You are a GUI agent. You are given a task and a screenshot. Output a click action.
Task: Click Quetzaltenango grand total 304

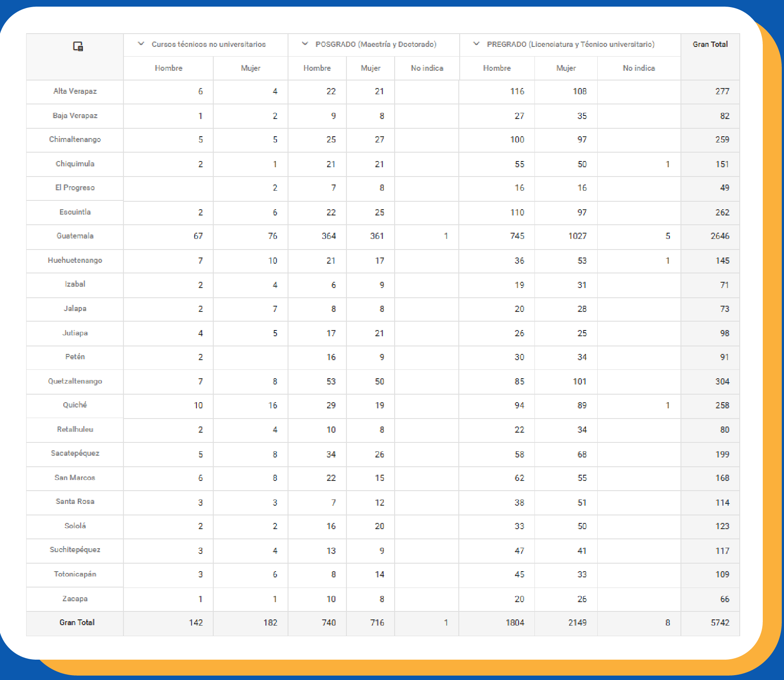[723, 381]
